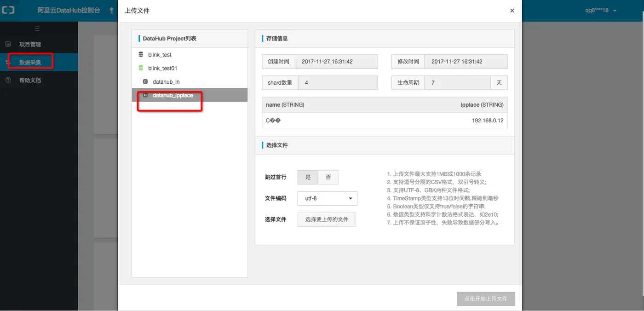Click 选择要上传的文件 button

327,219
